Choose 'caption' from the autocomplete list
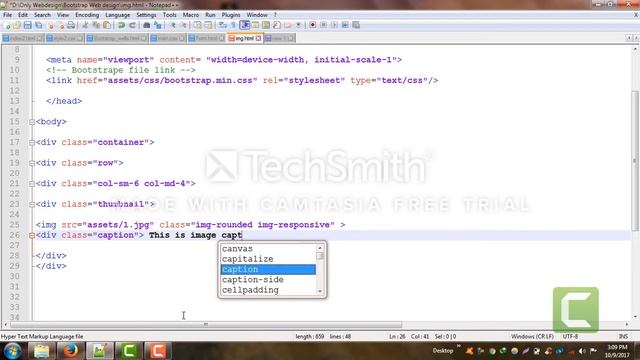Image resolution: width=640 pixels, height=360 pixels. [268, 269]
